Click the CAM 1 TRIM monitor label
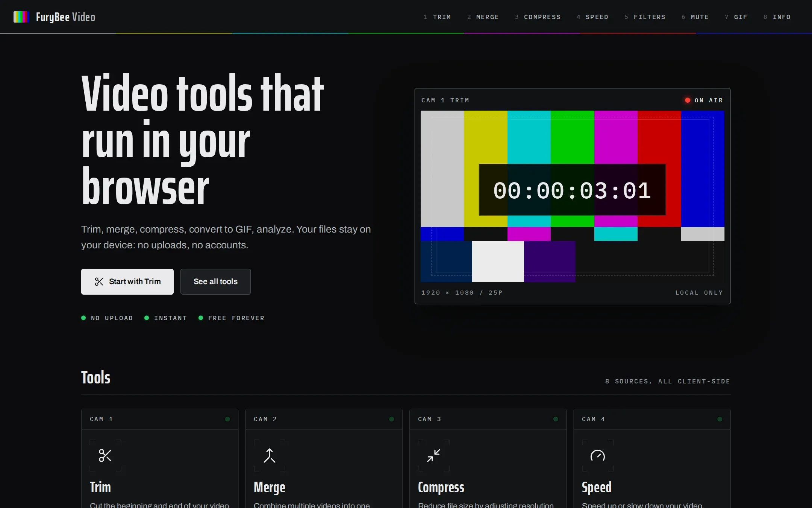The image size is (812, 508). tap(445, 100)
